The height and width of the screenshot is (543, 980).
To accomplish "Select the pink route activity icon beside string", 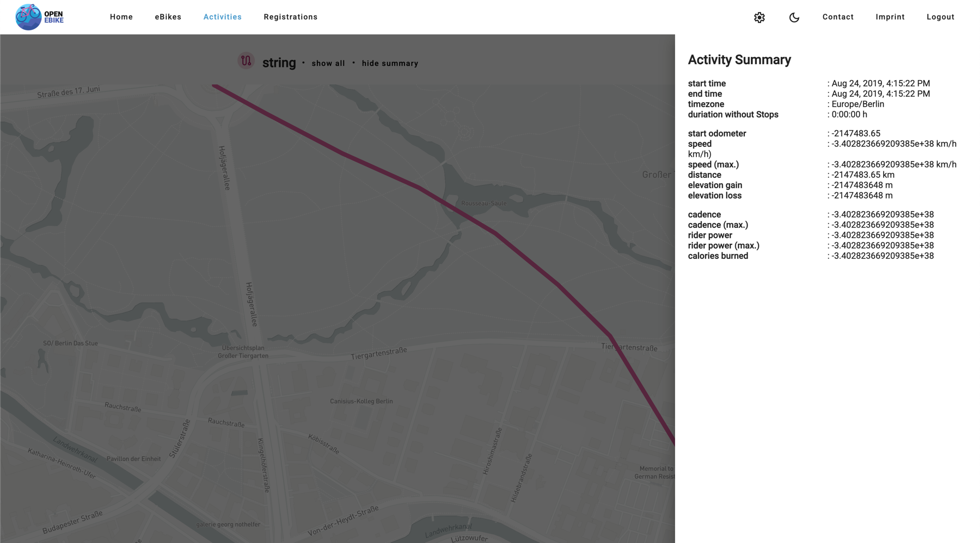I will (x=246, y=61).
